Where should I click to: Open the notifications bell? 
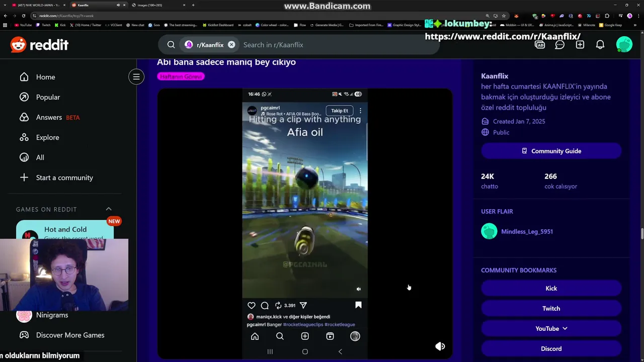tap(600, 45)
